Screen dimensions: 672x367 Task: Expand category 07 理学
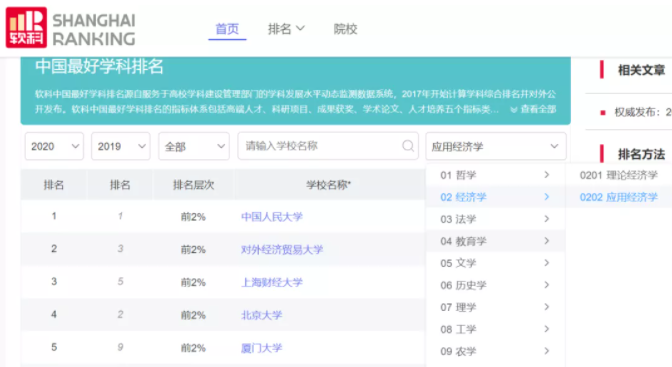point(495,307)
